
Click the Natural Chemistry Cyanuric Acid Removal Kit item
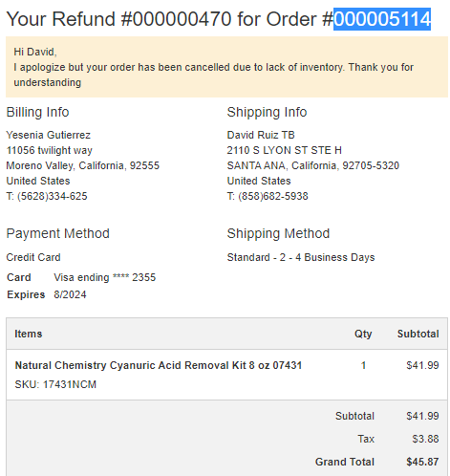159,365
